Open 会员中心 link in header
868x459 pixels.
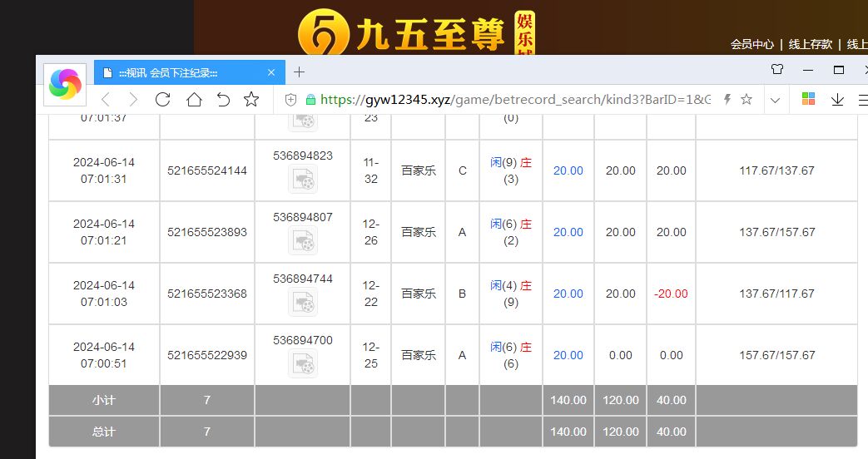[x=752, y=44]
